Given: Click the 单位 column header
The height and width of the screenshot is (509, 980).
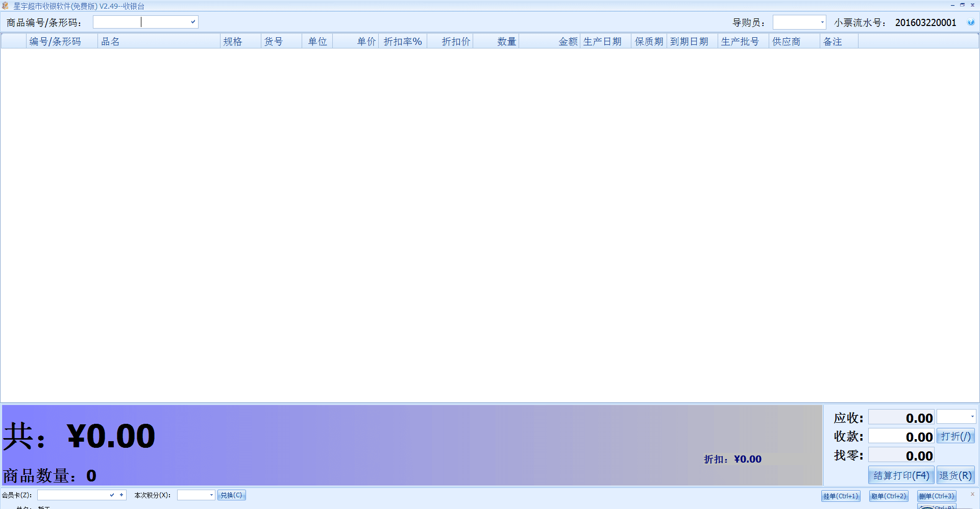Looking at the screenshot, I should click(x=317, y=41).
